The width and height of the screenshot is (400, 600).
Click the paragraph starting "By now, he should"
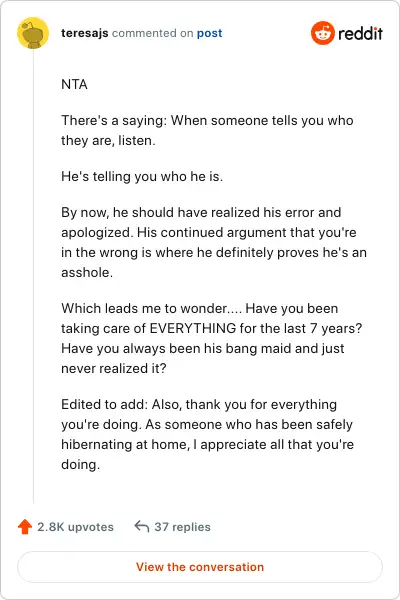pos(214,242)
